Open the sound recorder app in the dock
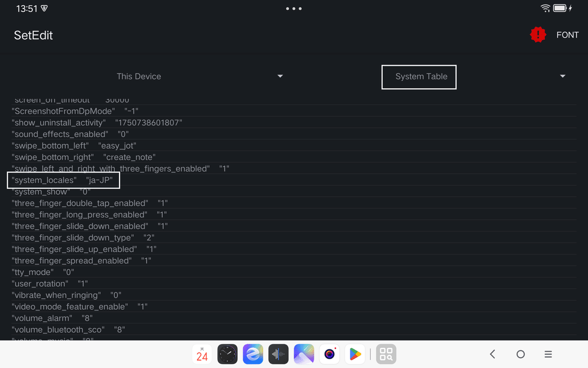The width and height of the screenshot is (588, 368). (x=278, y=354)
